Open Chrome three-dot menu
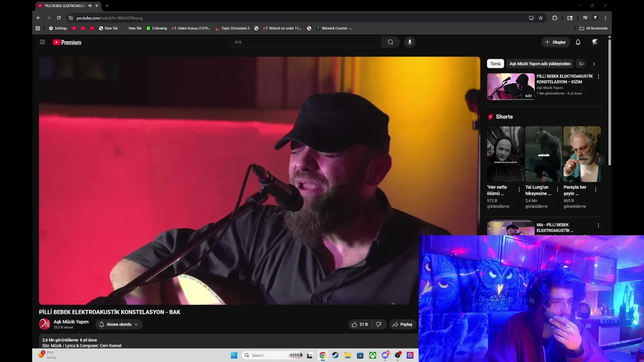The height and width of the screenshot is (362, 644). (605, 18)
